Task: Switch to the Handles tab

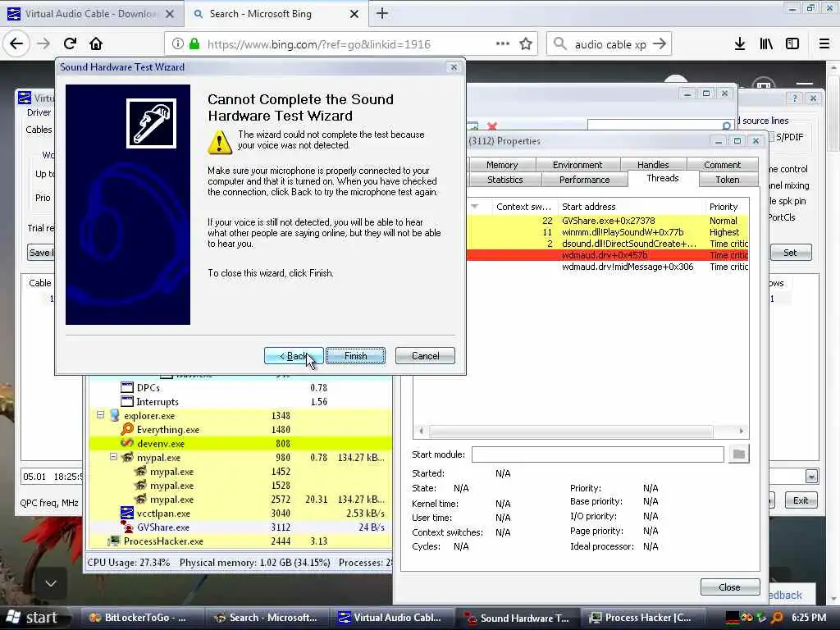Action: point(653,165)
